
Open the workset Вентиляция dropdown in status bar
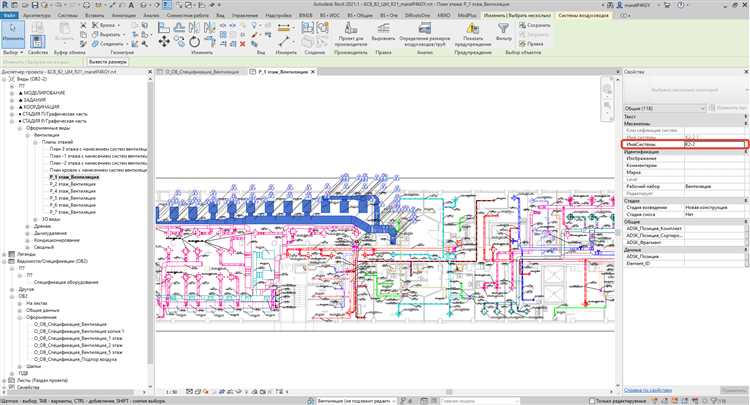(355, 401)
